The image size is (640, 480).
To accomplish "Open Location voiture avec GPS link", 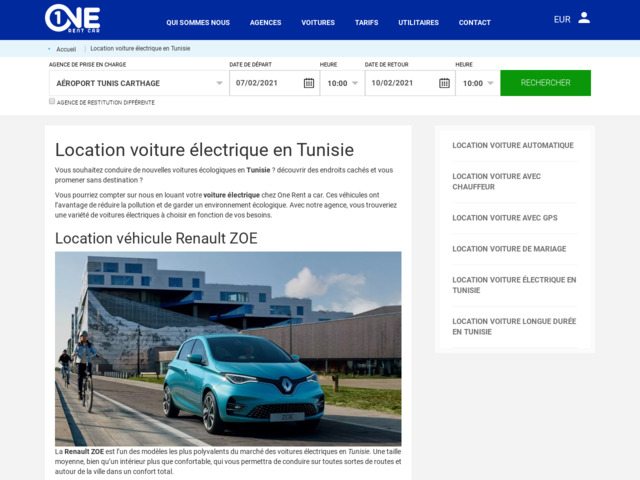I will point(505,218).
